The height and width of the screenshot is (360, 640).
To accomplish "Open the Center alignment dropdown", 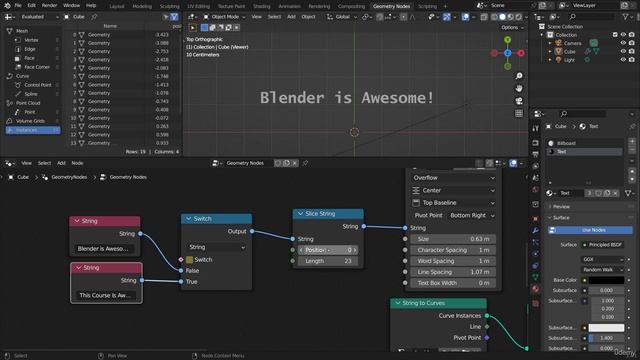I will click(x=453, y=190).
